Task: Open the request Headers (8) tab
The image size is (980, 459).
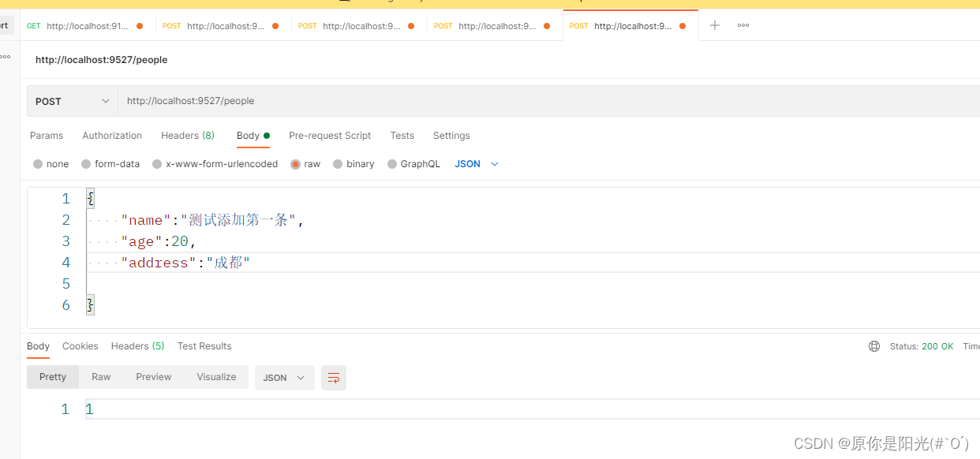Action: pos(188,136)
